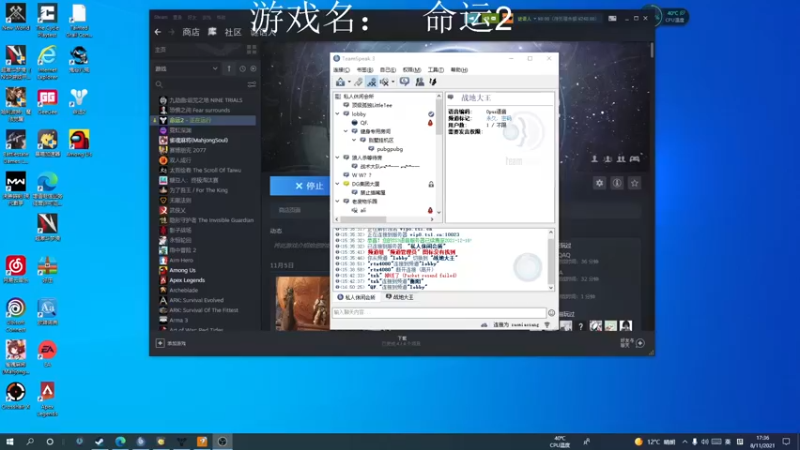800x450 pixels.
Task: Select user QF. under lobby
Action: 364,122
